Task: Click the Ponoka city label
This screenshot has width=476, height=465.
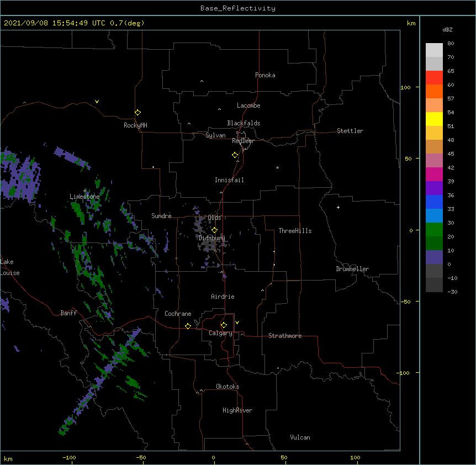Action: click(265, 75)
